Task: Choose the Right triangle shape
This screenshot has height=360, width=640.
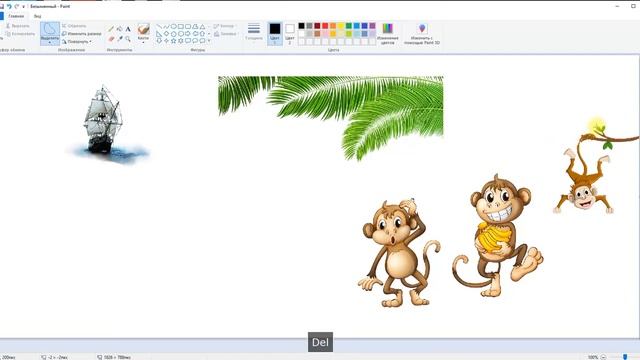Action: pos(159,34)
